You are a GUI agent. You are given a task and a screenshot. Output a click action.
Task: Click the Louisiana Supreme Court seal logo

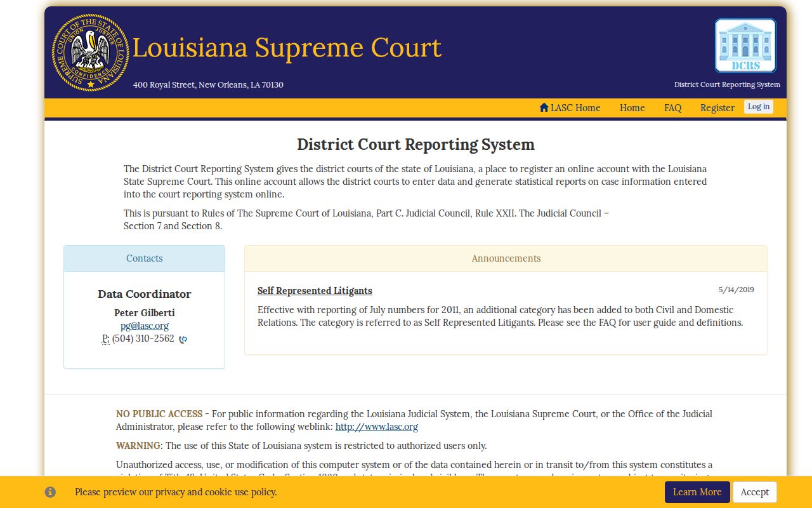coord(91,53)
